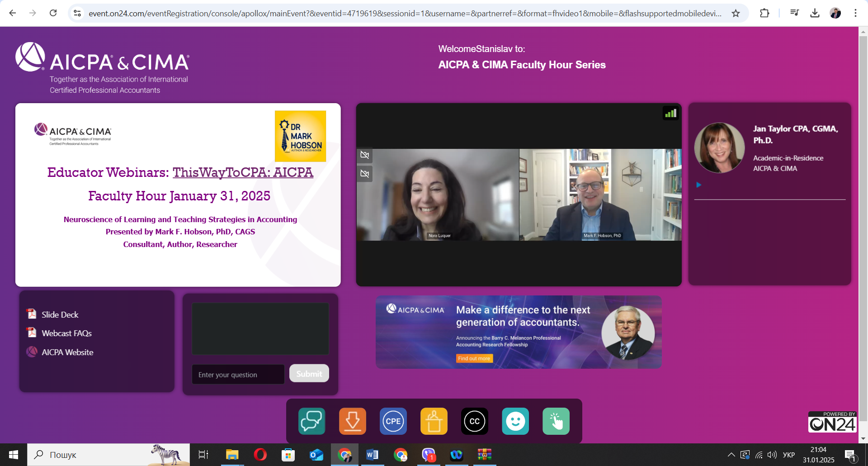Open File Explorer from the taskbar
The height and width of the screenshot is (466, 868).
coord(232,455)
